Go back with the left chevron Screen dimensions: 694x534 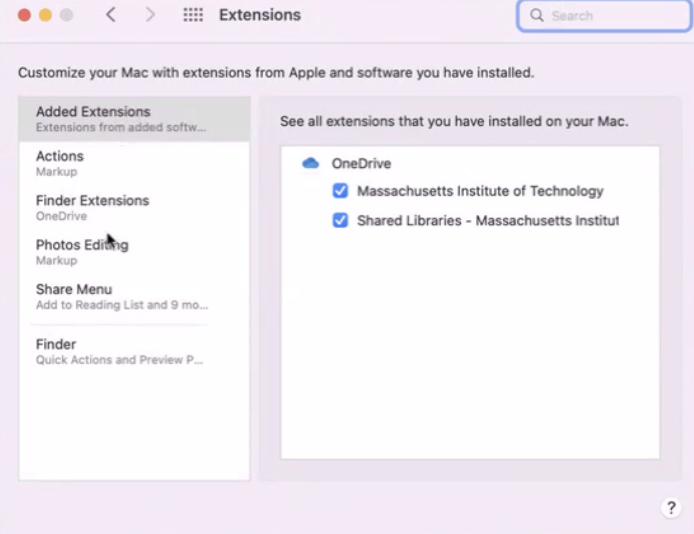111,15
